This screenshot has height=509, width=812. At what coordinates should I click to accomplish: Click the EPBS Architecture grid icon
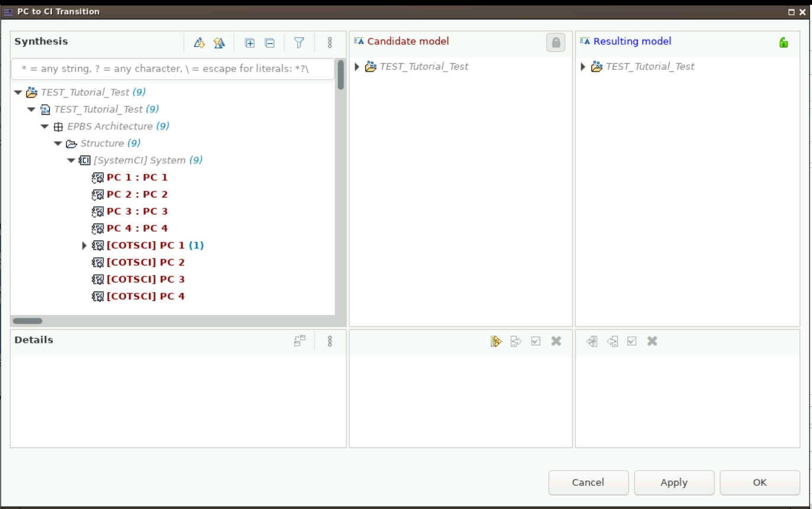[x=58, y=127]
